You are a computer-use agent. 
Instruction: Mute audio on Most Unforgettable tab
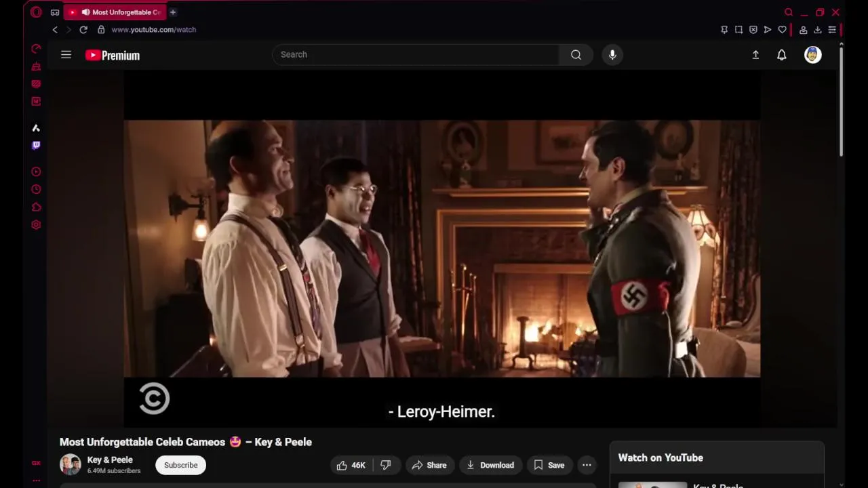85,12
